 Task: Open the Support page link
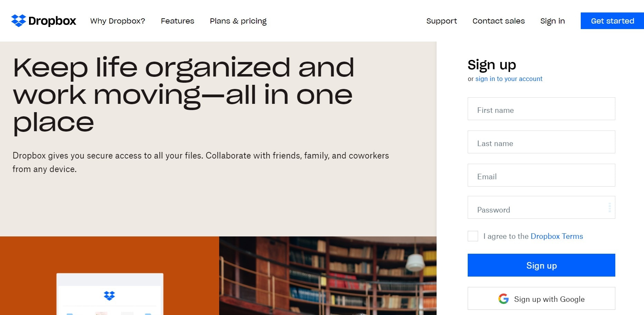[x=441, y=21]
